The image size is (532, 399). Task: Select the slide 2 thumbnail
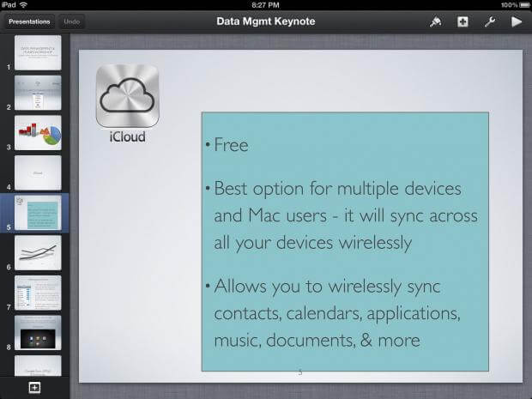point(38,93)
